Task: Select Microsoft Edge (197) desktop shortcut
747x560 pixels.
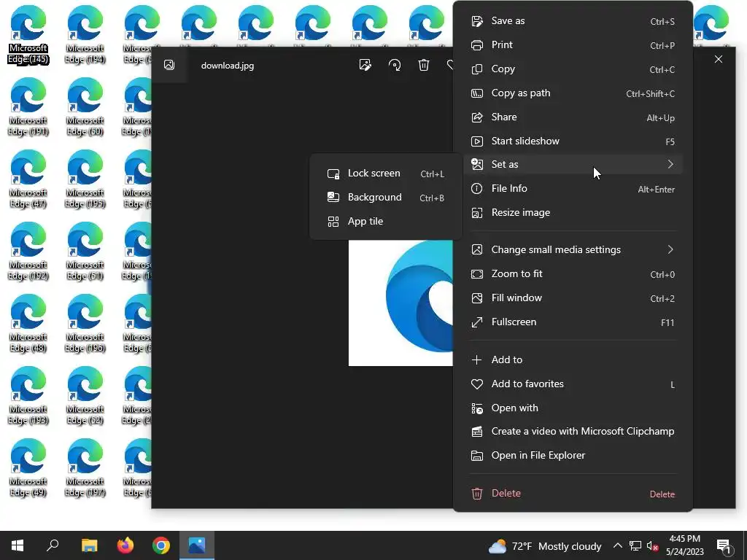Action: [x=85, y=467]
